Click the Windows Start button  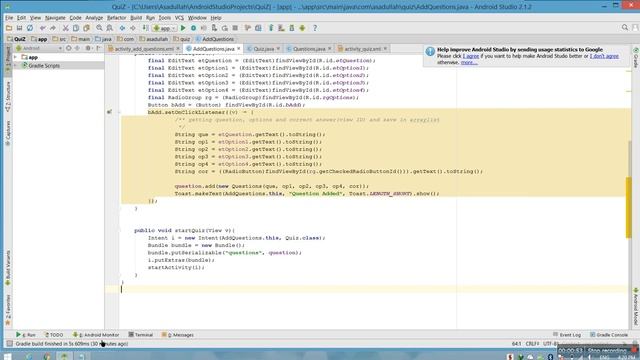pos(7,356)
